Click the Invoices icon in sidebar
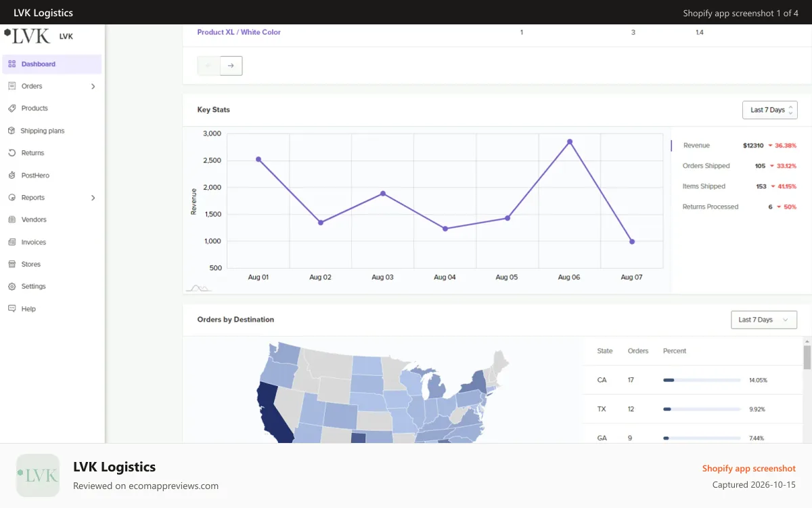The height and width of the screenshot is (508, 812). (x=12, y=242)
